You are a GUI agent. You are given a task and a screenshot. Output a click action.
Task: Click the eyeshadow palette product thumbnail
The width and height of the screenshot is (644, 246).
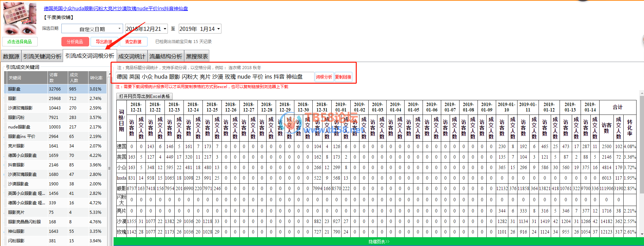coord(20,19)
